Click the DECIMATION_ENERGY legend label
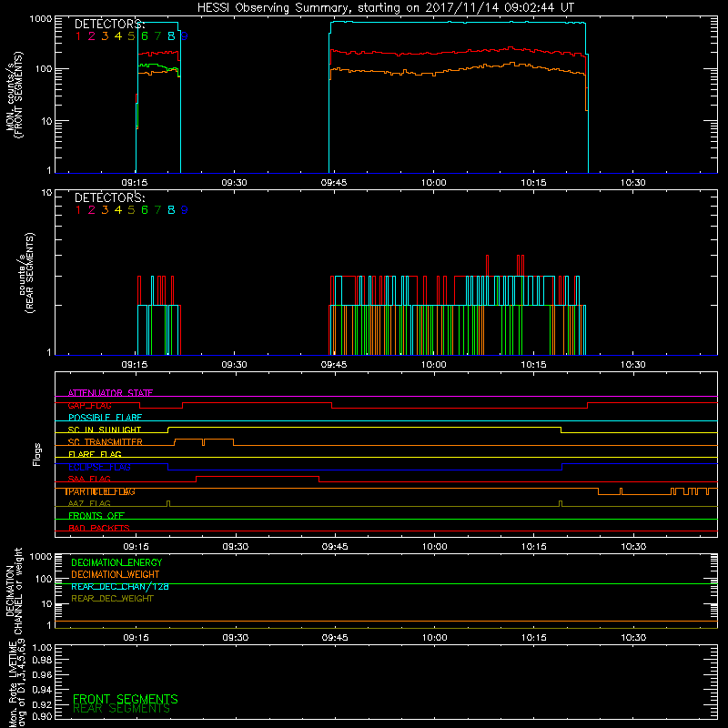 pyautogui.click(x=116, y=562)
